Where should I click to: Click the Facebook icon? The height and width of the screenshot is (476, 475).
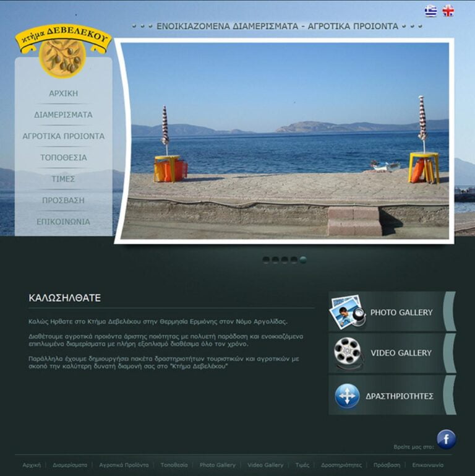pyautogui.click(x=446, y=439)
